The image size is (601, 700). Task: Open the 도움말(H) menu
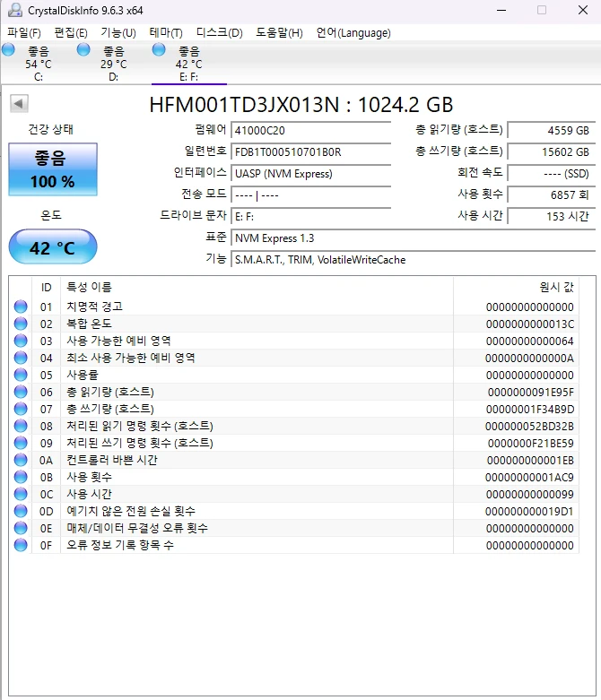[279, 33]
